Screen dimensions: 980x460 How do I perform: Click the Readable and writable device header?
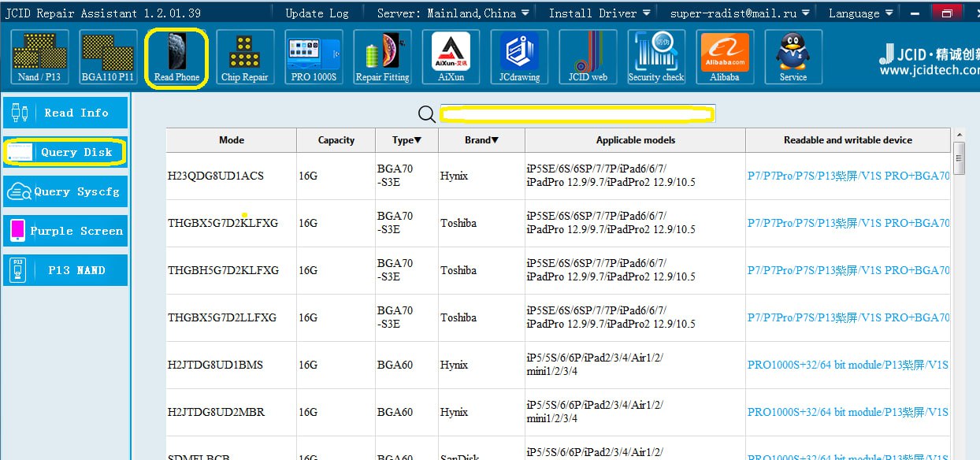click(x=848, y=140)
